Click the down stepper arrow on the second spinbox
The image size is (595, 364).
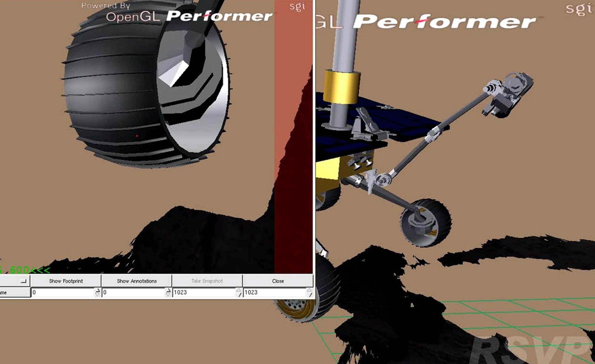tap(169, 295)
